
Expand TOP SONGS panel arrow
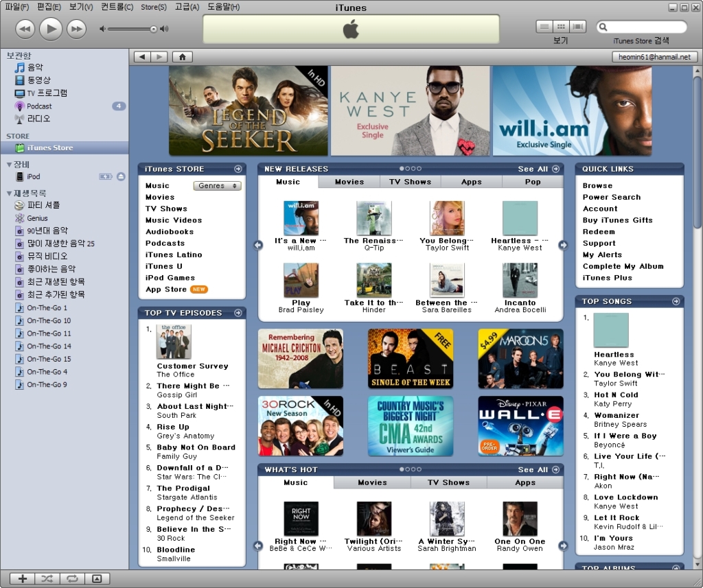676,302
